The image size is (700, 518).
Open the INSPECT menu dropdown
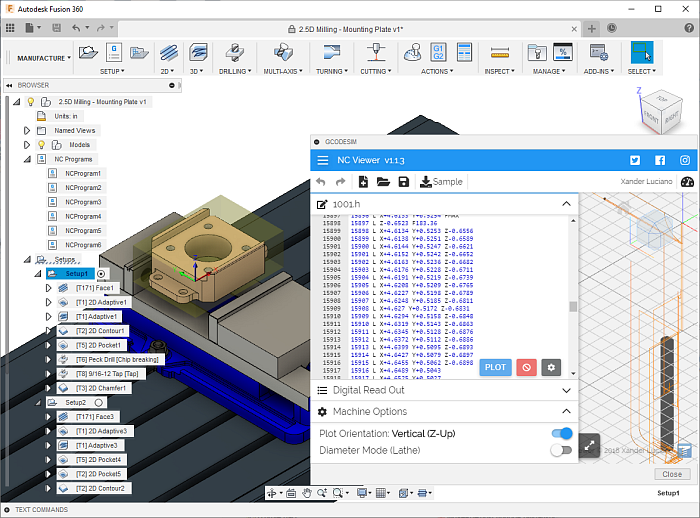pos(500,71)
